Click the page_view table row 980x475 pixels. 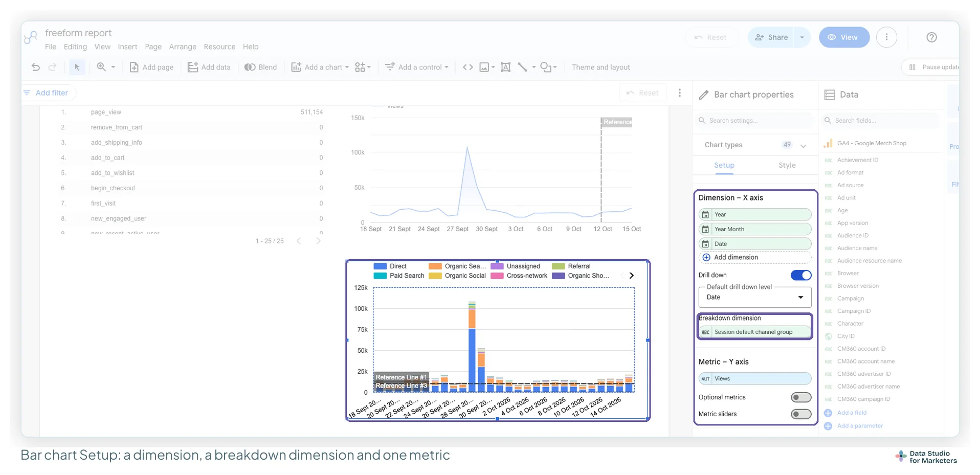point(192,112)
